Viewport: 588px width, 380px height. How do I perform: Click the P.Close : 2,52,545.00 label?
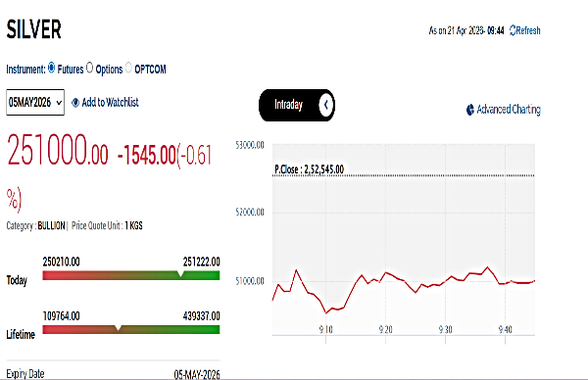pyautogui.click(x=309, y=169)
